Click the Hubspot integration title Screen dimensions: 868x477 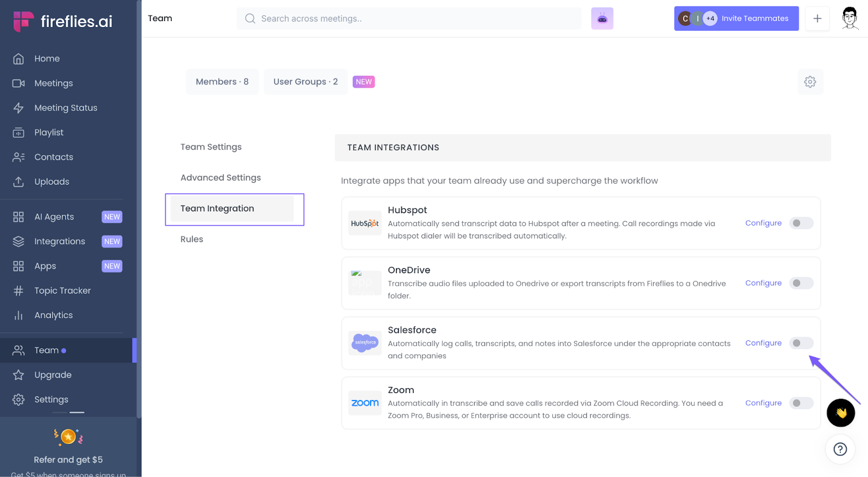click(407, 210)
